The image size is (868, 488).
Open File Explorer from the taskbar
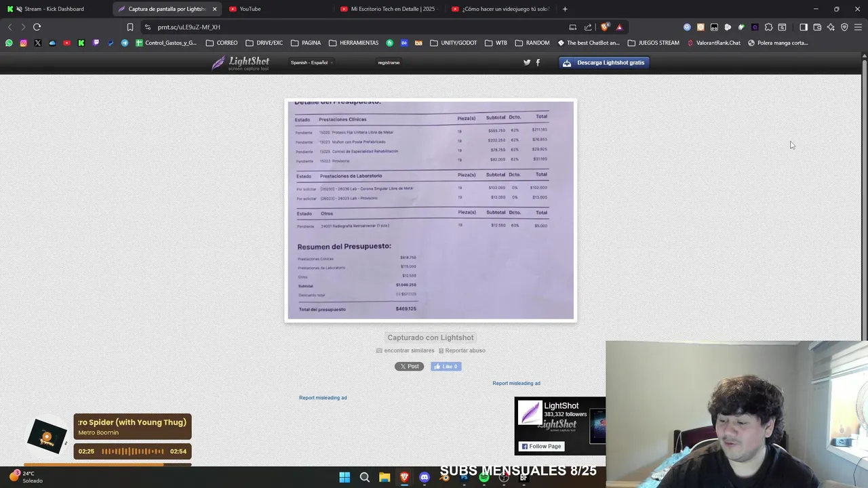click(384, 477)
